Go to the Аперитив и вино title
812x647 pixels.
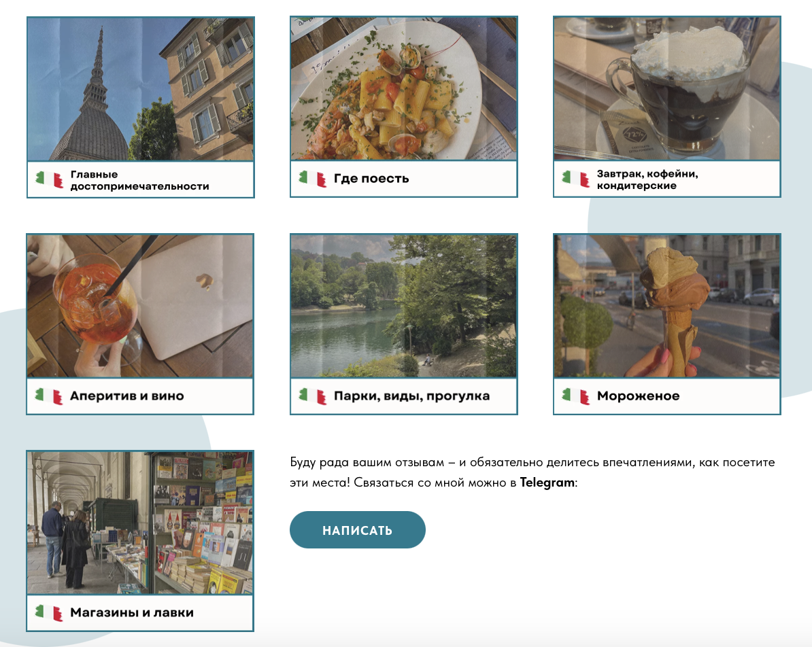coord(127,396)
